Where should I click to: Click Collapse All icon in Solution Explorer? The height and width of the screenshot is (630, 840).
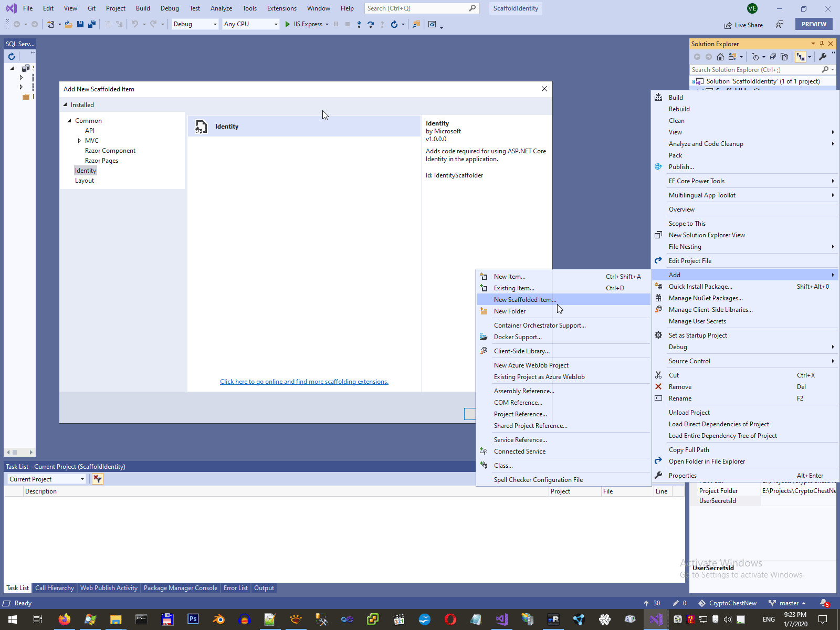coord(773,57)
